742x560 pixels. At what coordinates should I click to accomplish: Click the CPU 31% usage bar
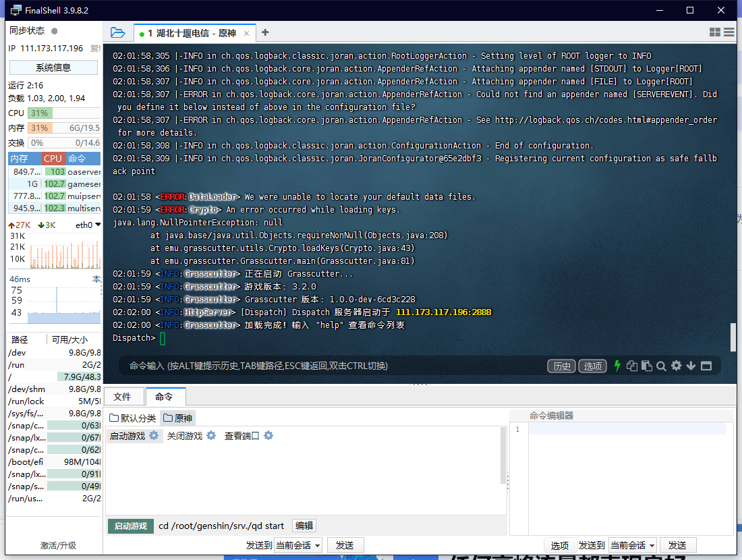click(64, 113)
